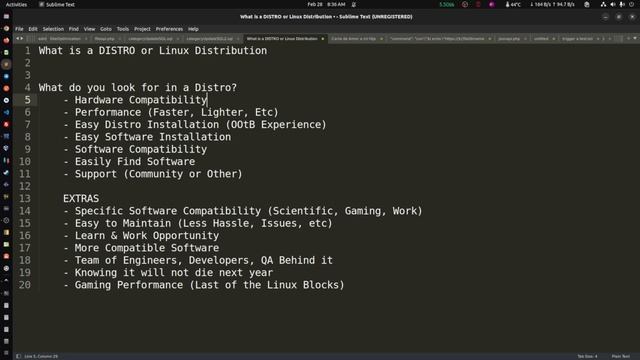The image size is (640, 360).
Task: Click 'Line 5, Column 29' in the status bar
Action: [41, 356]
